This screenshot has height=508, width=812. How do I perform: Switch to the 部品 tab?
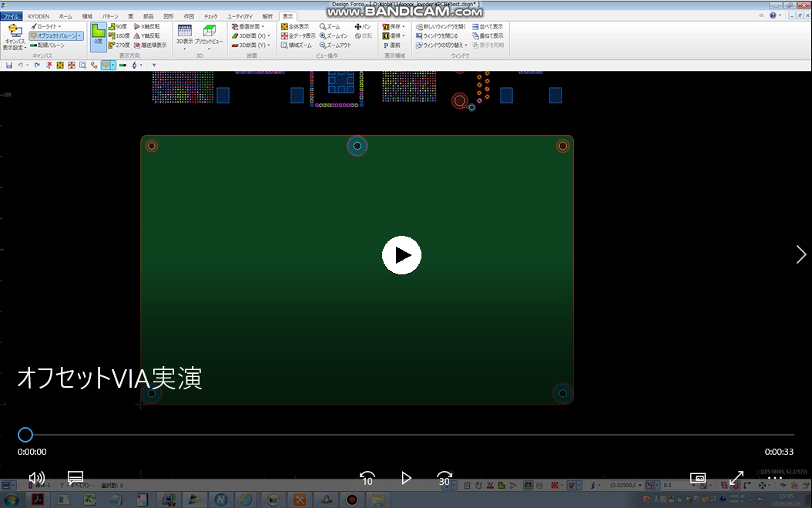pos(148,16)
